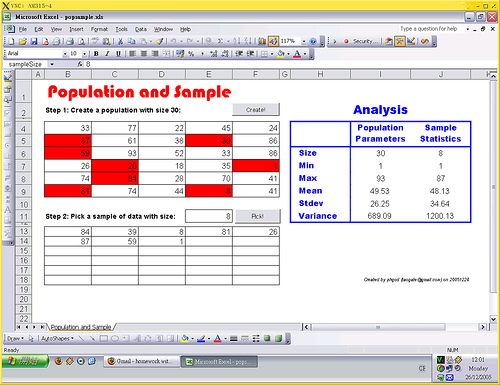This screenshot has width=500, height=385.
Task: Toggle Bold formatting
Action: (96, 54)
